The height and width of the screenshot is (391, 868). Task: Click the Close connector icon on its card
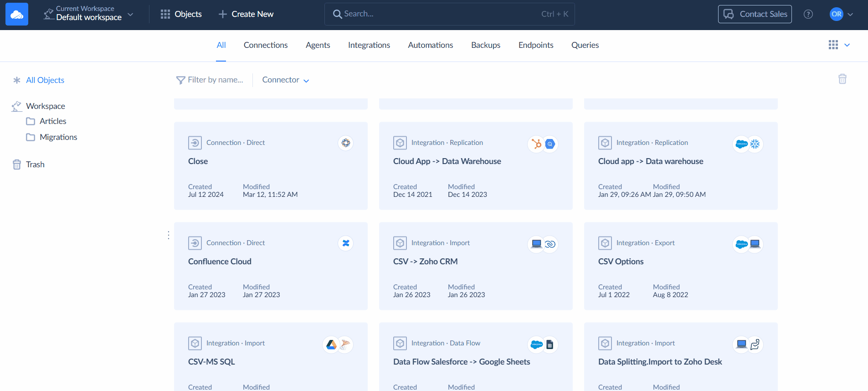coord(346,143)
